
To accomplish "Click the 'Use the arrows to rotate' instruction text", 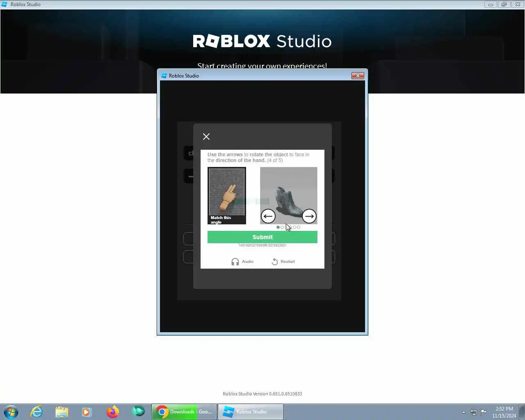I will 258,157.
